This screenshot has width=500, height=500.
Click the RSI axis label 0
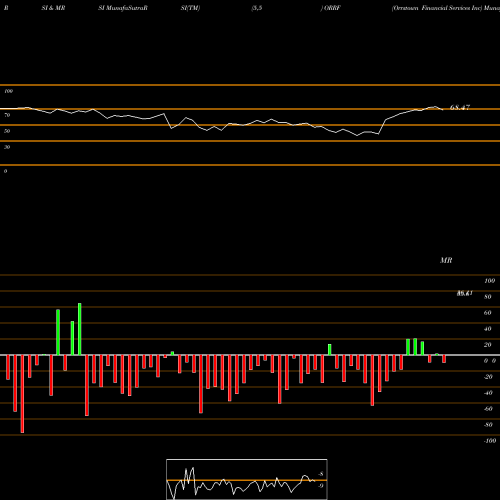pos(5,171)
